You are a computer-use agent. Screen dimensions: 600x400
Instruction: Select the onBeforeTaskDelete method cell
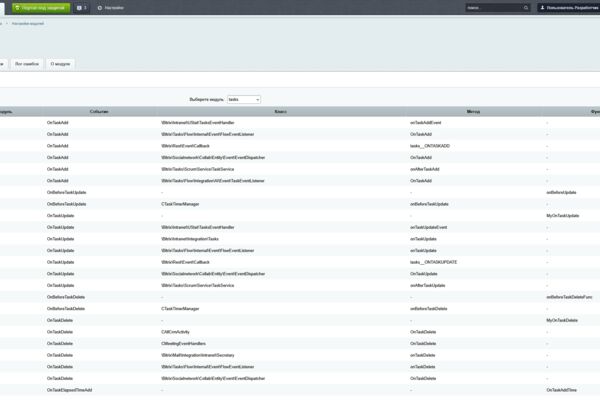[x=428, y=309]
